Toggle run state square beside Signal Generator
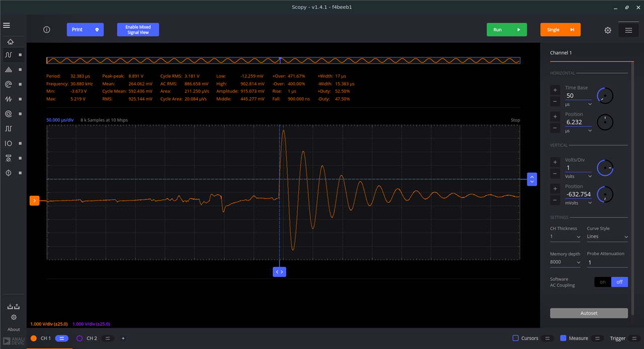The width and height of the screenshot is (644, 349). pos(20,99)
